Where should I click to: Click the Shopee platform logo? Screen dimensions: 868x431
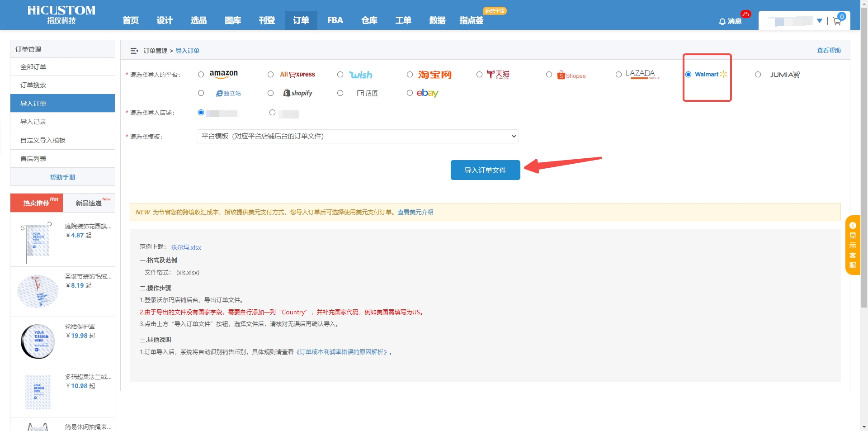pos(571,75)
